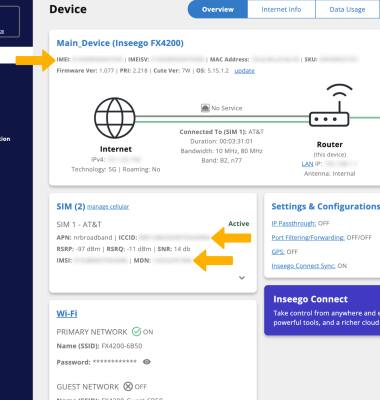Viewport: 380px width, 400px height.
Task: Click the Active status for SIM 1
Action: 239,224
